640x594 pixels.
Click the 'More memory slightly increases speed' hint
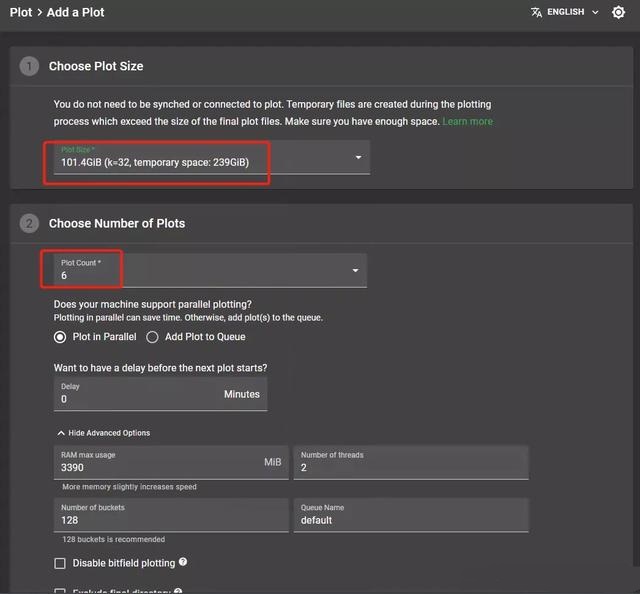pos(129,487)
